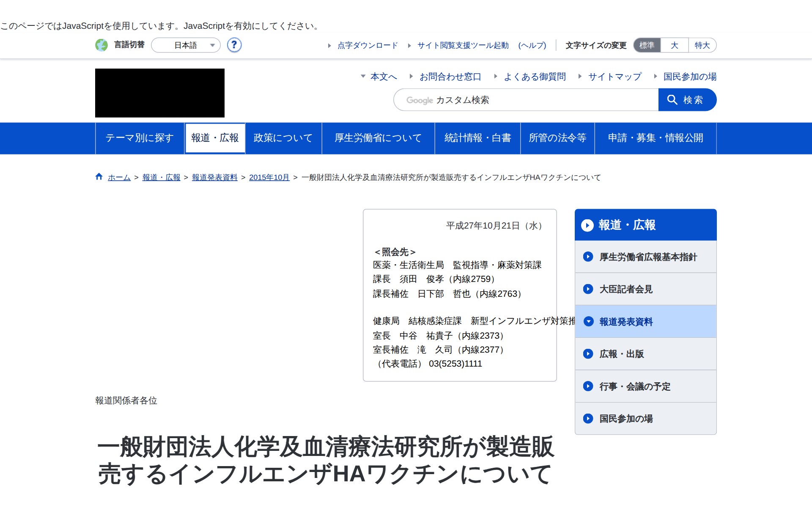Select the 特大 text size option
Image resolution: width=812 pixels, height=508 pixels.
[702, 45]
